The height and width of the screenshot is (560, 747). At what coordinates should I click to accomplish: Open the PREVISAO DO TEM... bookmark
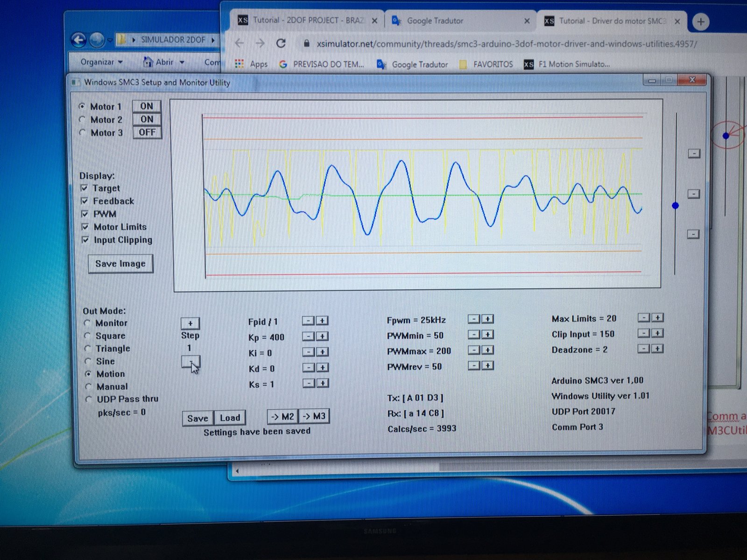click(x=322, y=64)
